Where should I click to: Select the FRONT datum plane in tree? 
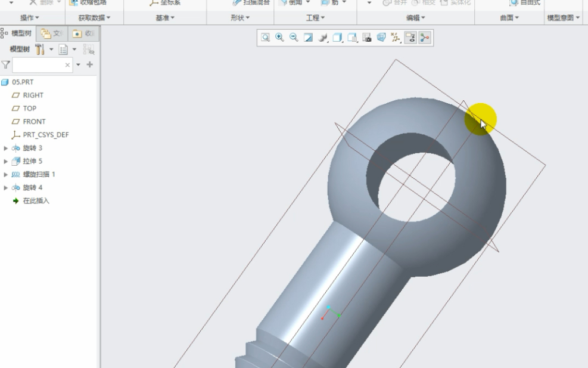[34, 122]
